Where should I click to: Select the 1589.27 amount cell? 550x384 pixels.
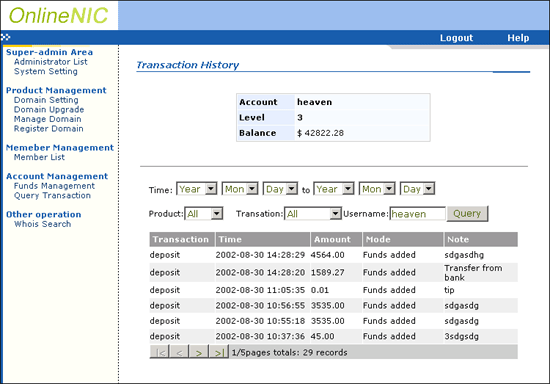[328, 272]
